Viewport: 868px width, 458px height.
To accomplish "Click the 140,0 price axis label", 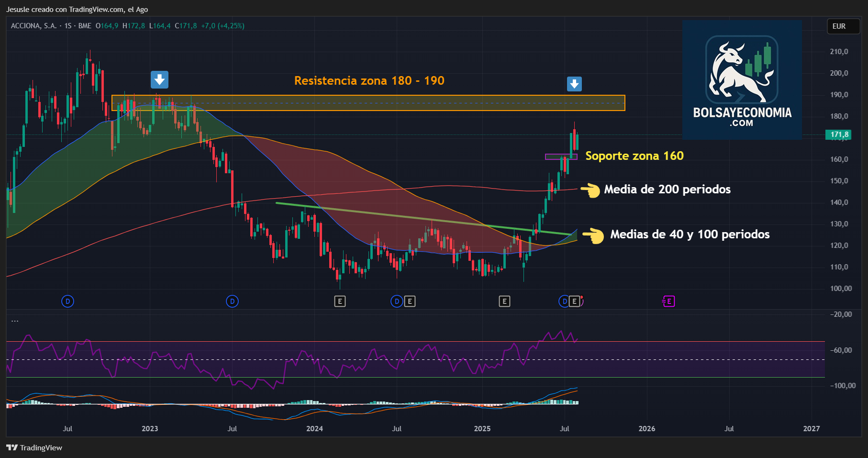I will coord(839,202).
